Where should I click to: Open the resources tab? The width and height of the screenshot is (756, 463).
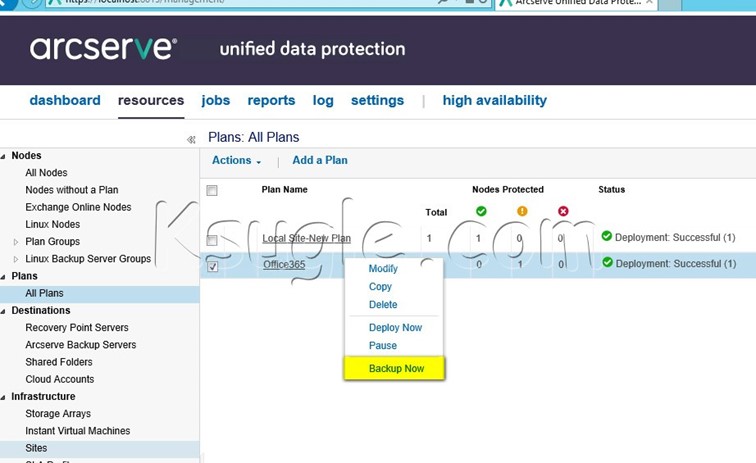coord(151,100)
